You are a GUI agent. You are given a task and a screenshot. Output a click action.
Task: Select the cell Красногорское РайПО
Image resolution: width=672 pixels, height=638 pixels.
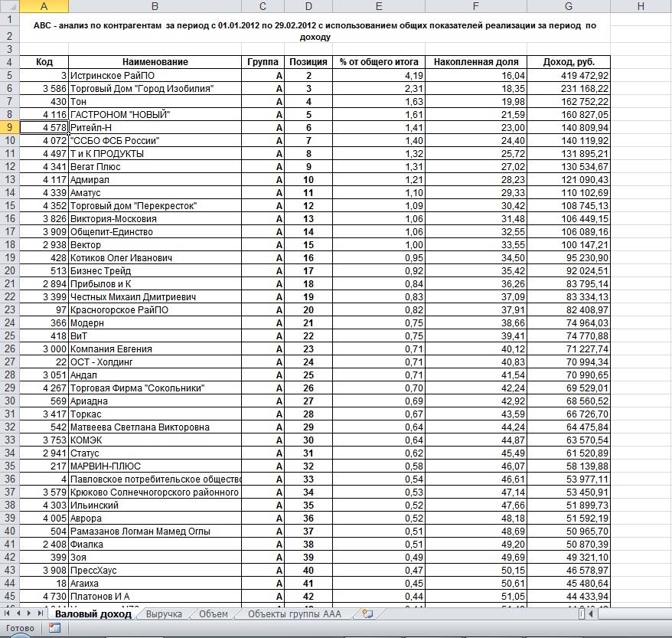[x=155, y=309]
